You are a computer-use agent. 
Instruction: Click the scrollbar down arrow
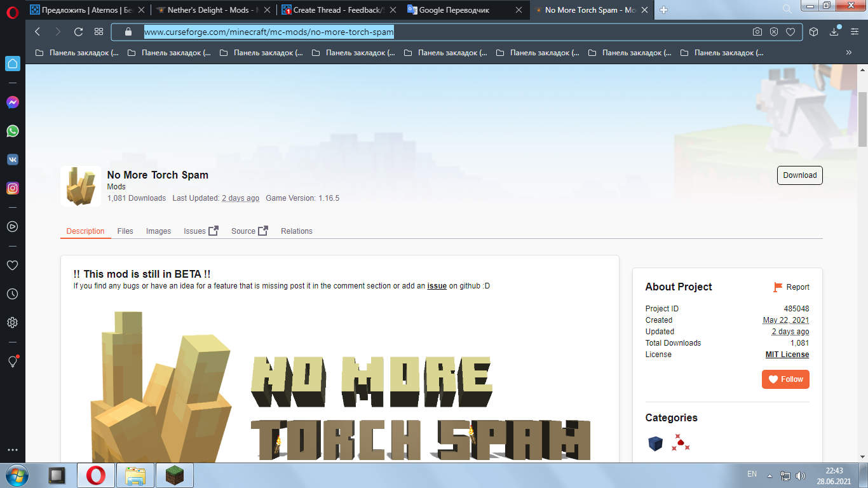click(x=863, y=457)
